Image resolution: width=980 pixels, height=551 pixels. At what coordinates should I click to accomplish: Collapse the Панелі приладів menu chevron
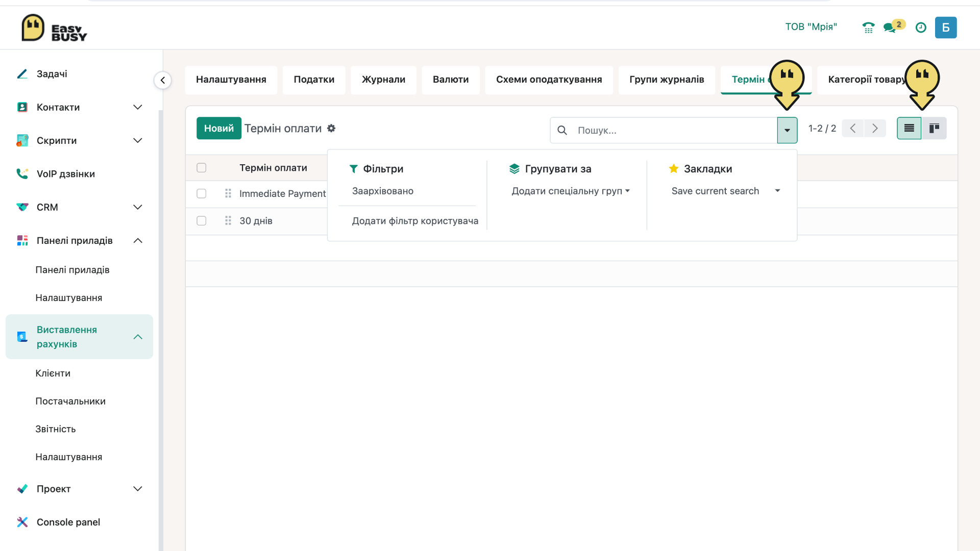(x=137, y=240)
